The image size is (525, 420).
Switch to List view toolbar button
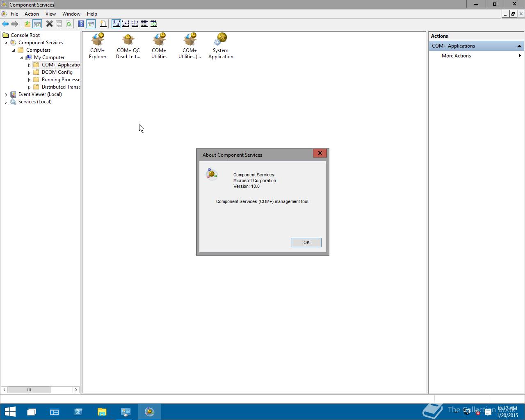tap(135, 24)
